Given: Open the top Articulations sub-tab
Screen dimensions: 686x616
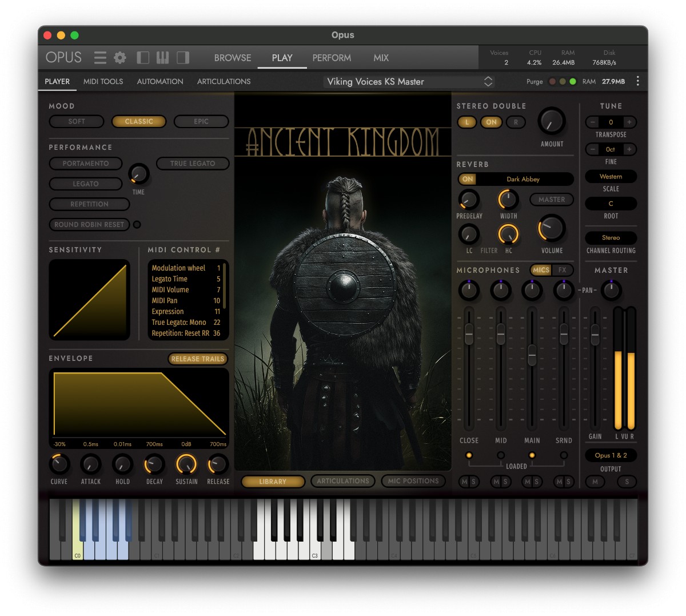Looking at the screenshot, I should click(x=224, y=81).
